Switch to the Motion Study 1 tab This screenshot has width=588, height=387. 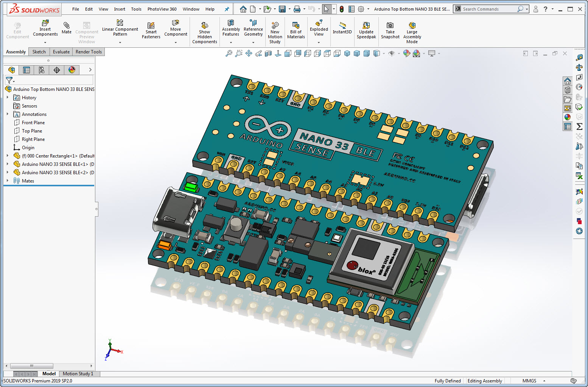[x=78, y=374]
